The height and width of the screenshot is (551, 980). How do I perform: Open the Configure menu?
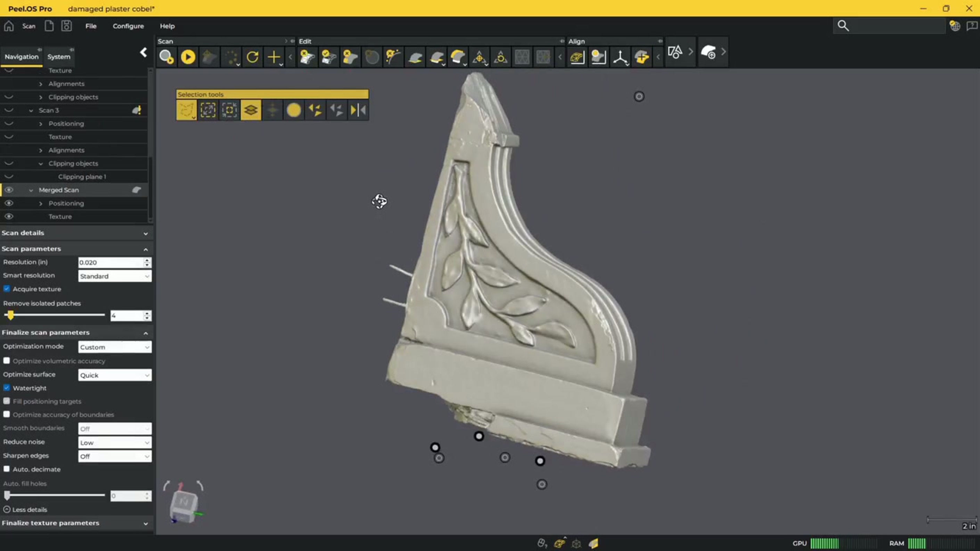tap(128, 26)
